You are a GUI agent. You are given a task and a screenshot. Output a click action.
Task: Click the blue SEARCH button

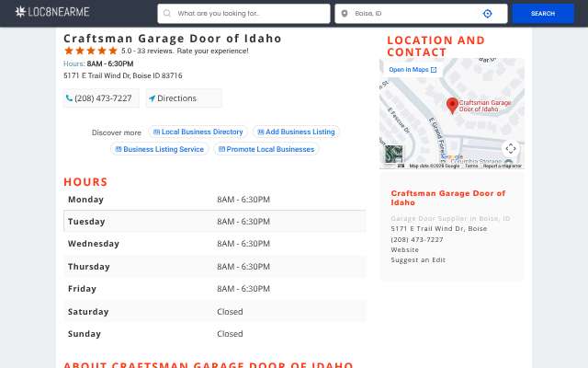tap(543, 14)
